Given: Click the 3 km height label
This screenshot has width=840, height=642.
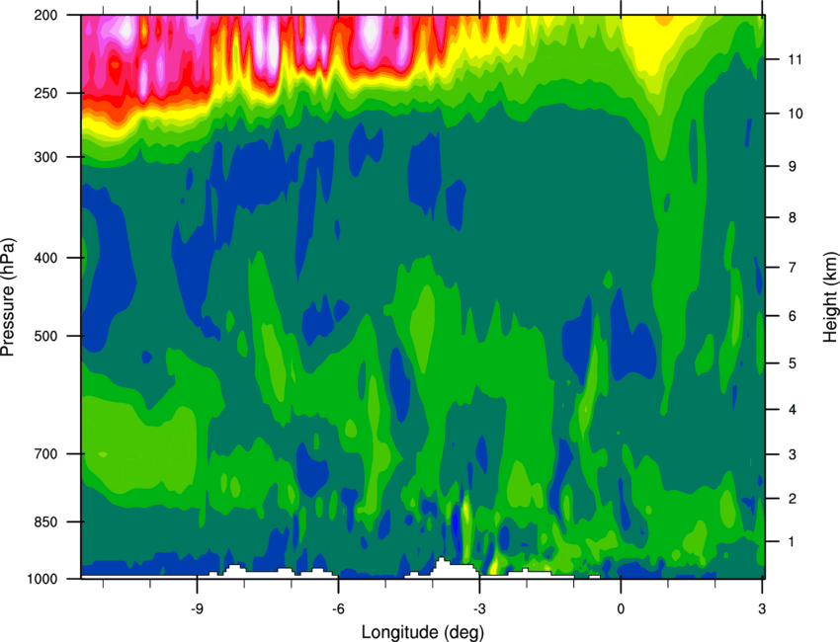Looking at the screenshot, I should [793, 454].
